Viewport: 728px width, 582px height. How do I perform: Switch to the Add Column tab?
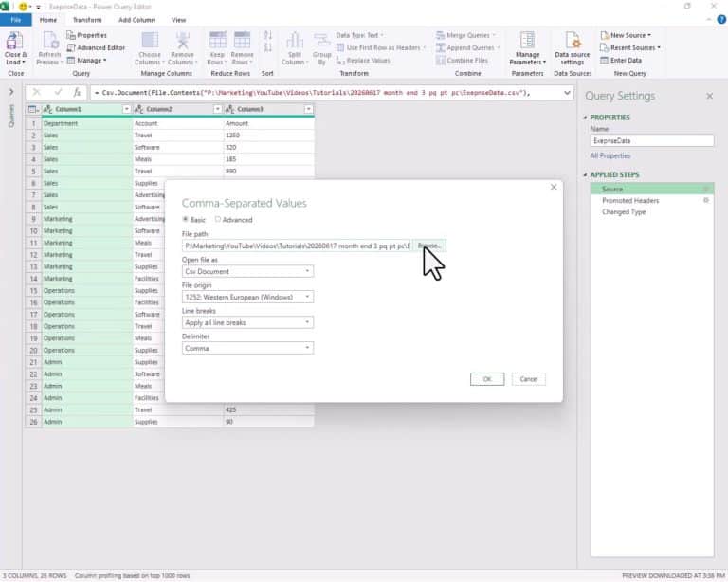click(x=136, y=20)
